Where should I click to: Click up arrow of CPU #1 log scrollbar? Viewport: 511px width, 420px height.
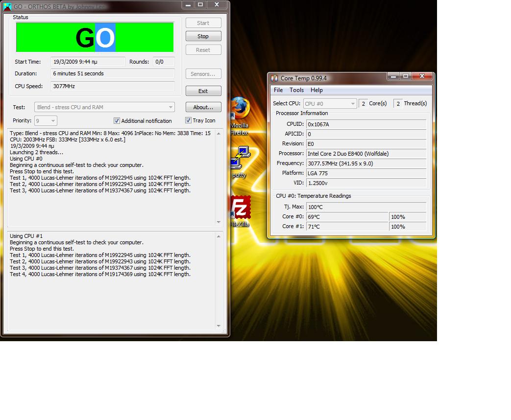pyautogui.click(x=219, y=236)
